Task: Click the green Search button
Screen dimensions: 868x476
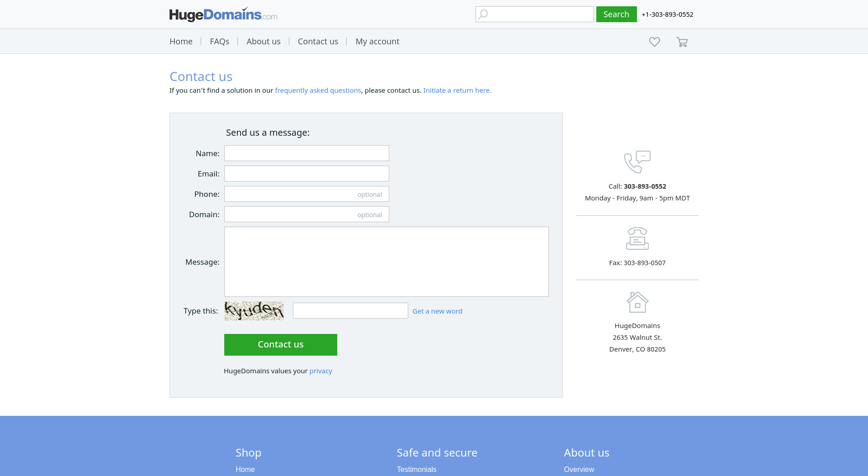Action: [616, 14]
